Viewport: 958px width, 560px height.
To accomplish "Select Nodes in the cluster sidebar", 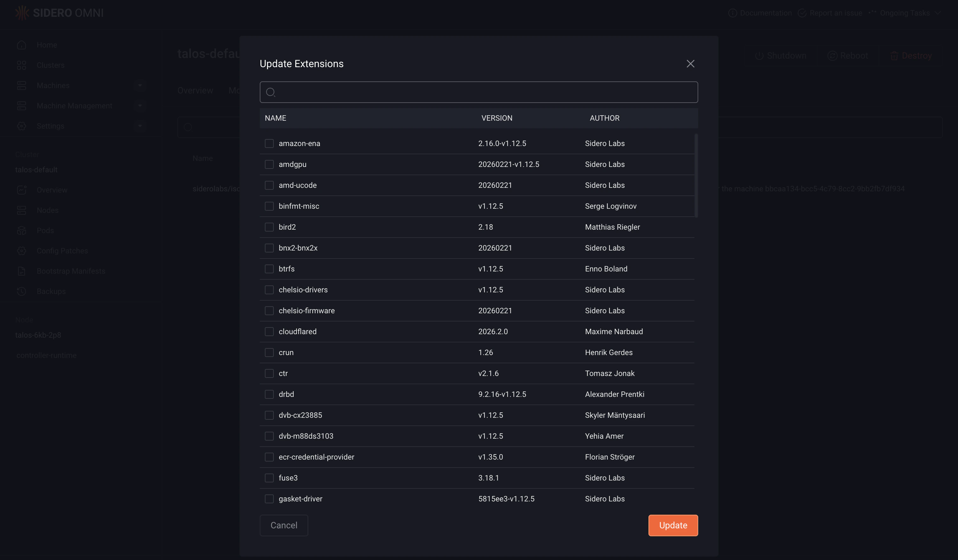I will point(47,210).
